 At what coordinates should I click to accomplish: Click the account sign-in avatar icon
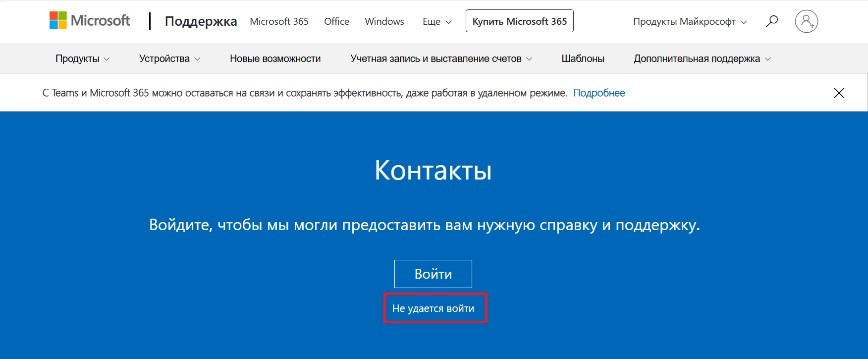[806, 21]
